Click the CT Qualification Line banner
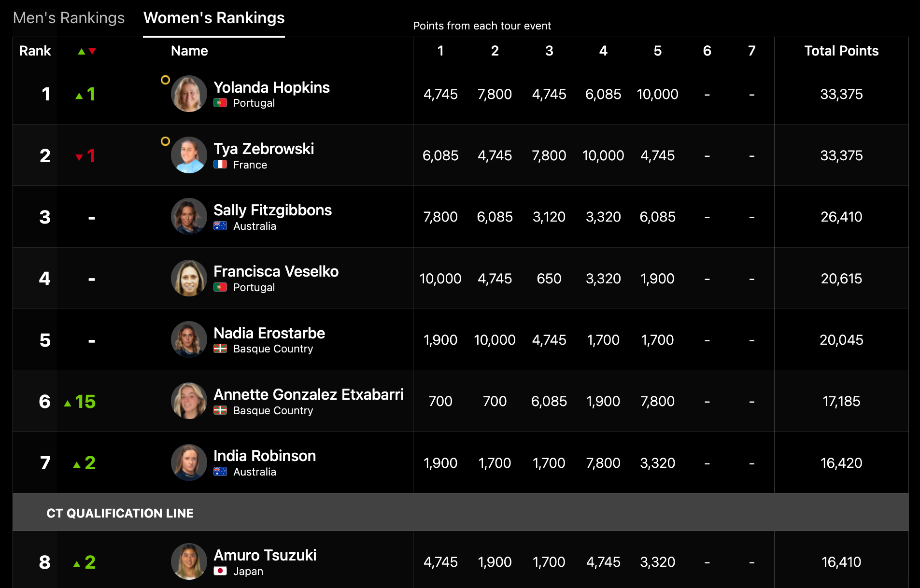 click(x=120, y=513)
